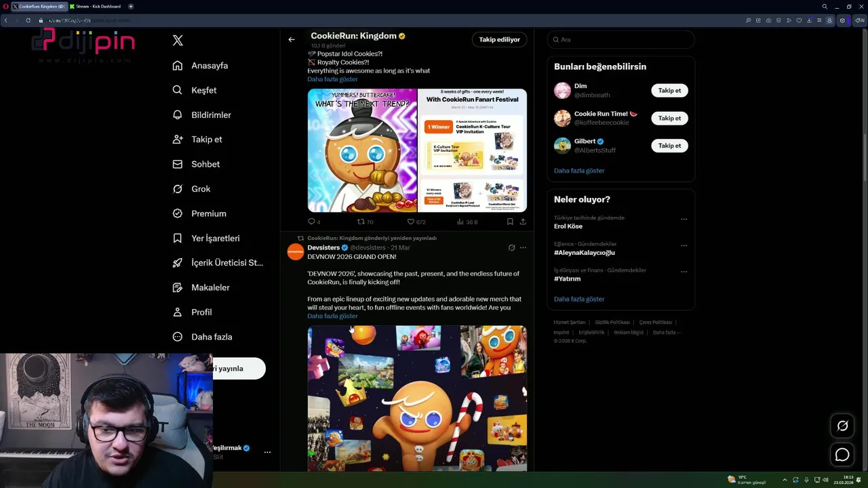Open Anasayfa home in sidebar

[x=201, y=66]
